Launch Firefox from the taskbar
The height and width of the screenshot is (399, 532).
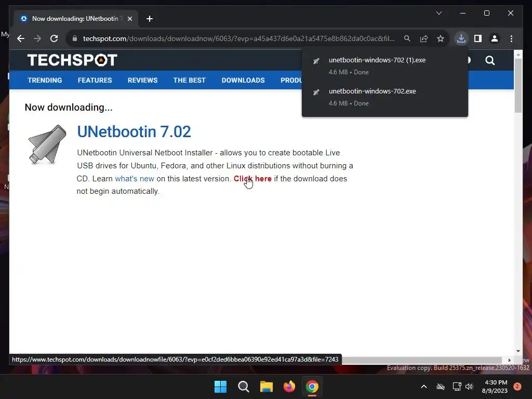[289, 387]
